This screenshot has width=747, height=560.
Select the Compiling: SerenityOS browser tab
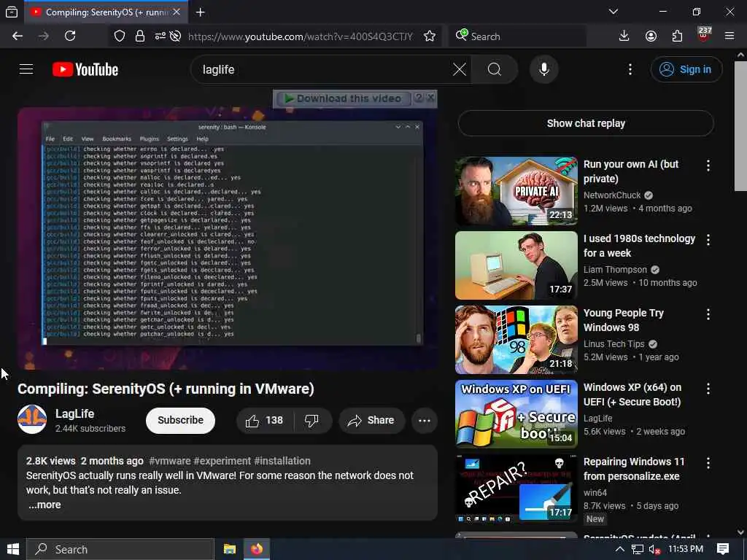(106, 12)
